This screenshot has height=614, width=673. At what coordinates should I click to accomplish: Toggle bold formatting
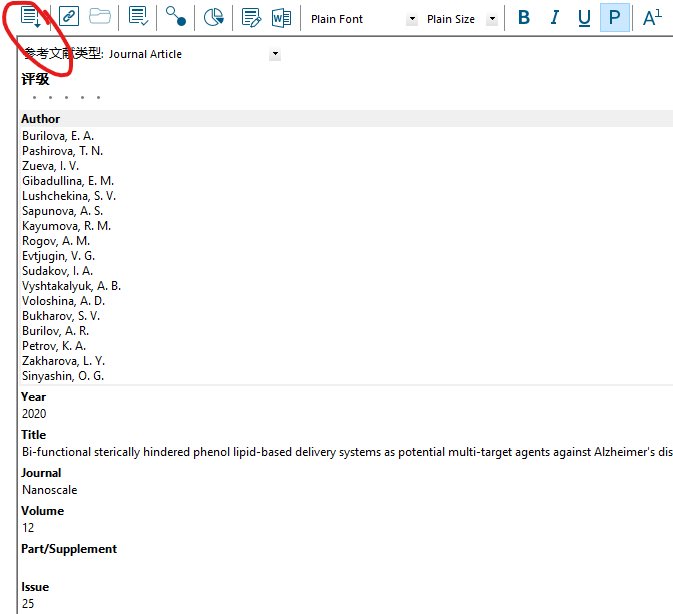524,18
